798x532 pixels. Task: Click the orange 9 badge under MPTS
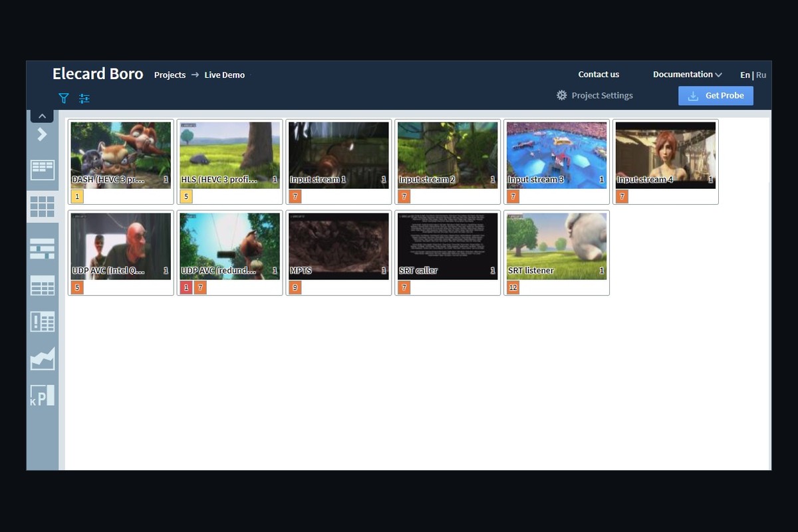coord(295,287)
